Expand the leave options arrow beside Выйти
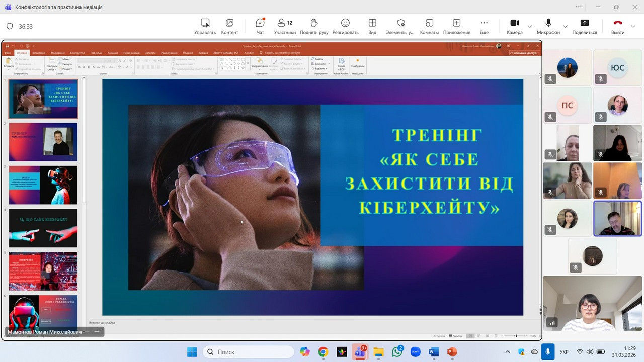Viewport: 644px width, 362px height. tap(633, 26)
